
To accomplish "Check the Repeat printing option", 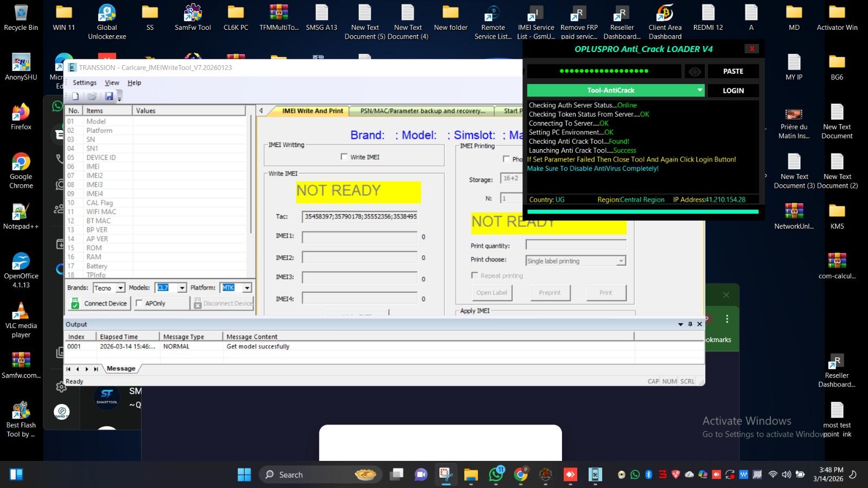I will click(474, 275).
